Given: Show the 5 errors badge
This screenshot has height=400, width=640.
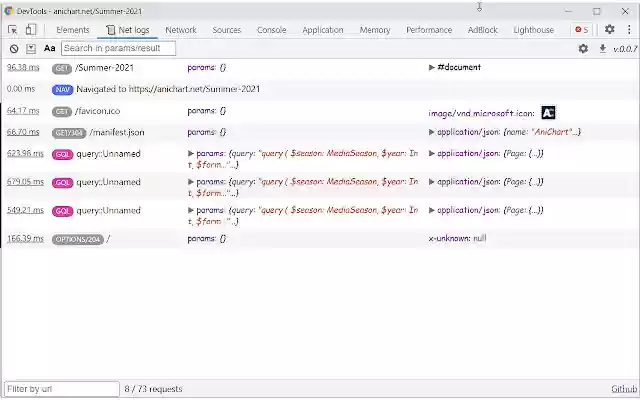Looking at the screenshot, I should pos(581,29).
